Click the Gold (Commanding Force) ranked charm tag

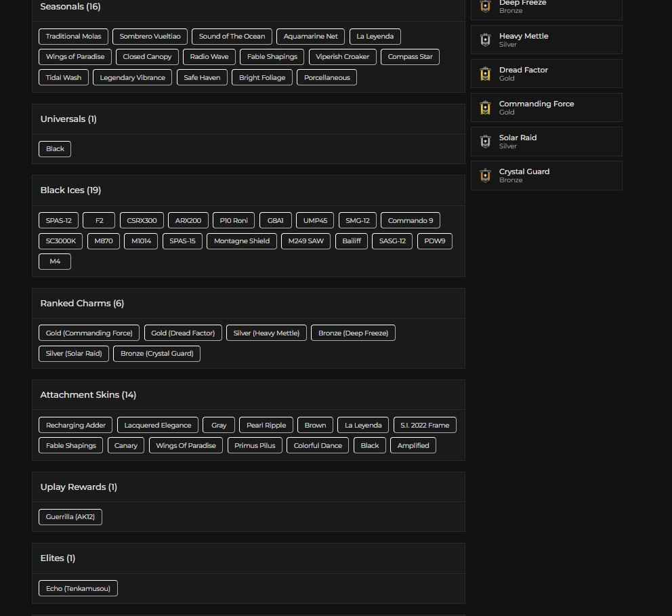coord(89,333)
